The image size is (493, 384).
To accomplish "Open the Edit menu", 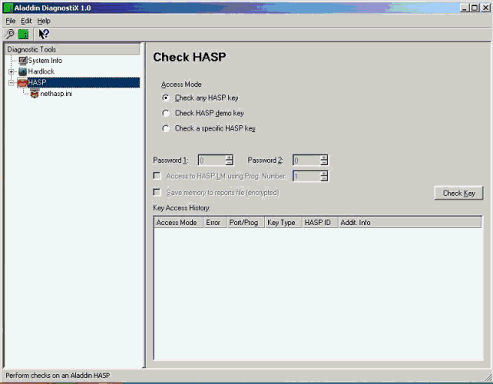I will tap(26, 21).
